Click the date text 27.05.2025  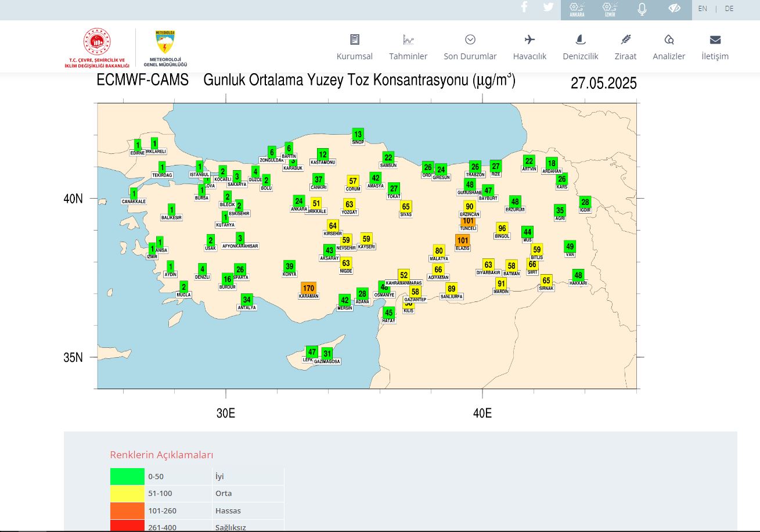click(604, 83)
